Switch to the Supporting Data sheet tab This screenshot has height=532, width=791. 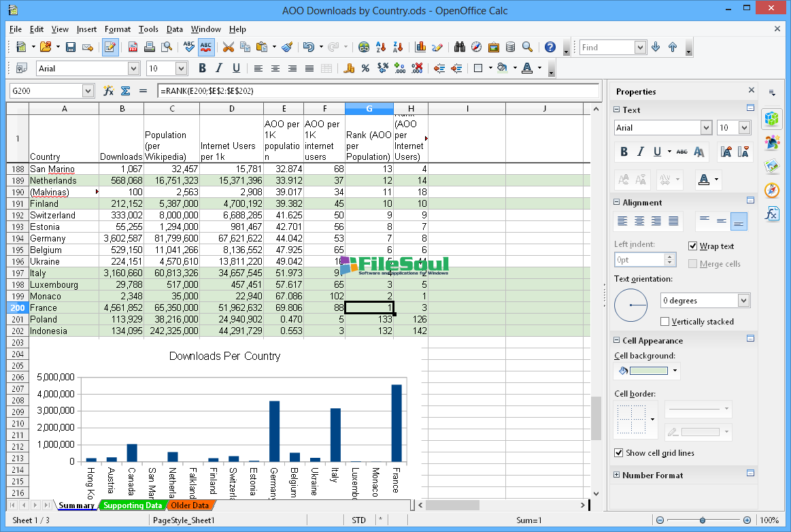[x=133, y=505]
